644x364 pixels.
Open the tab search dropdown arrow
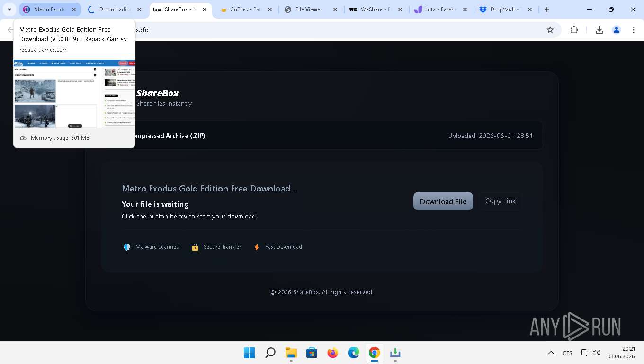(9, 9)
